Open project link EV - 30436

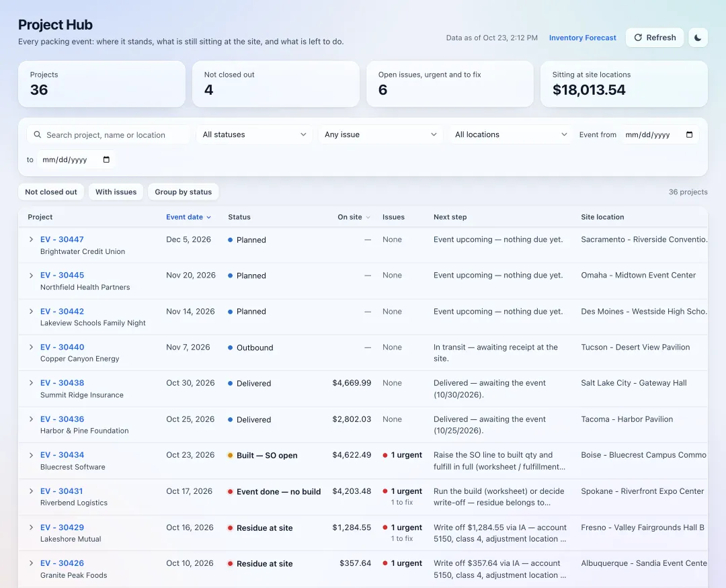[62, 419]
